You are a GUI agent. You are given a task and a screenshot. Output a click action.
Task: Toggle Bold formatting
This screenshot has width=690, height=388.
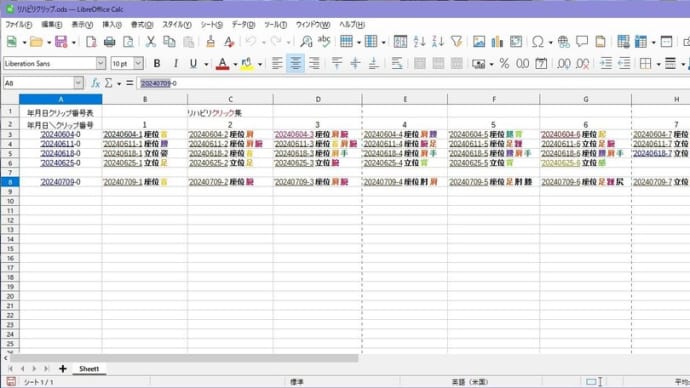(x=157, y=64)
